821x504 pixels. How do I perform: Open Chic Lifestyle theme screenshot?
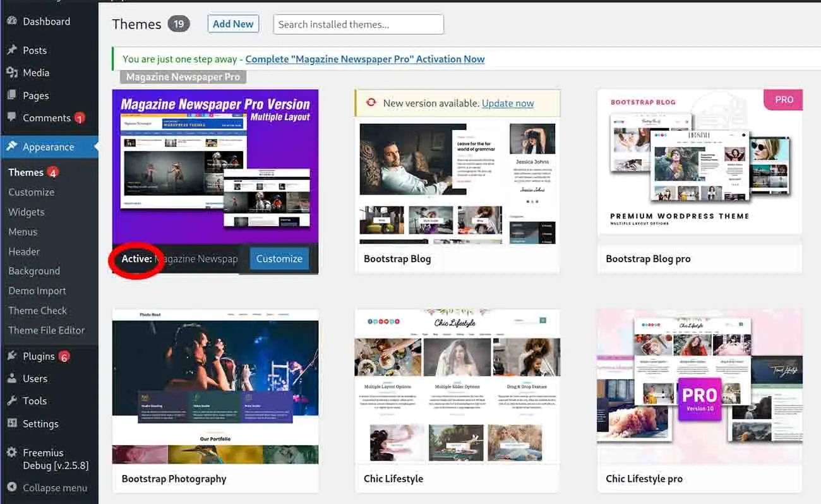(x=458, y=387)
